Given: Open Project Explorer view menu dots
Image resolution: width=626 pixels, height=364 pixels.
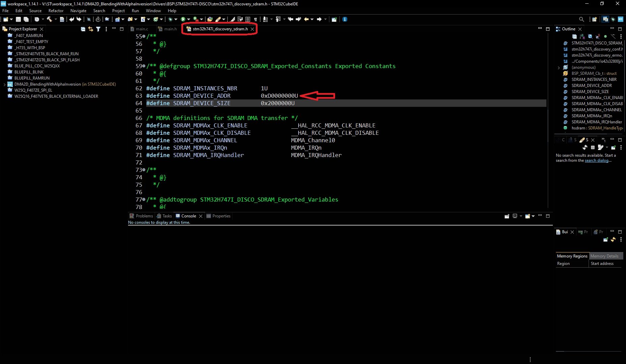Looking at the screenshot, I should (106, 29).
